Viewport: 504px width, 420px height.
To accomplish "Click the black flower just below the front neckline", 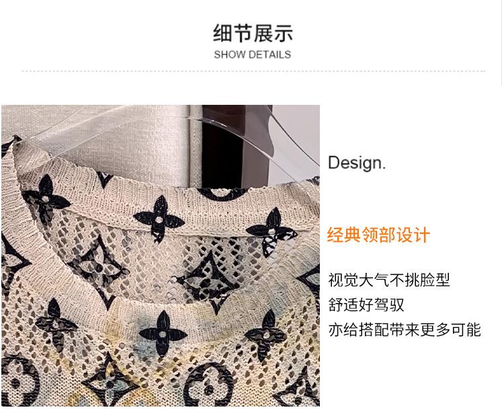I will 163,333.
